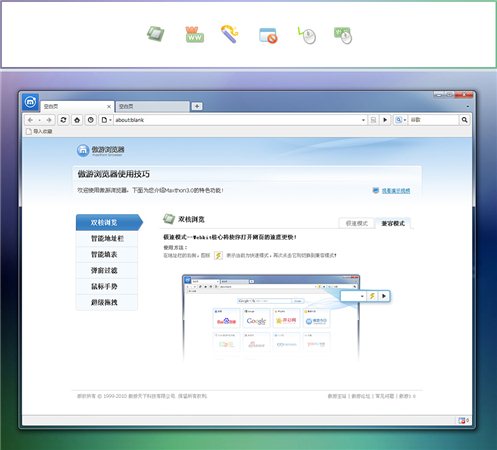
Task: Open the search engine selector dropdown arrow
Action: point(405,120)
